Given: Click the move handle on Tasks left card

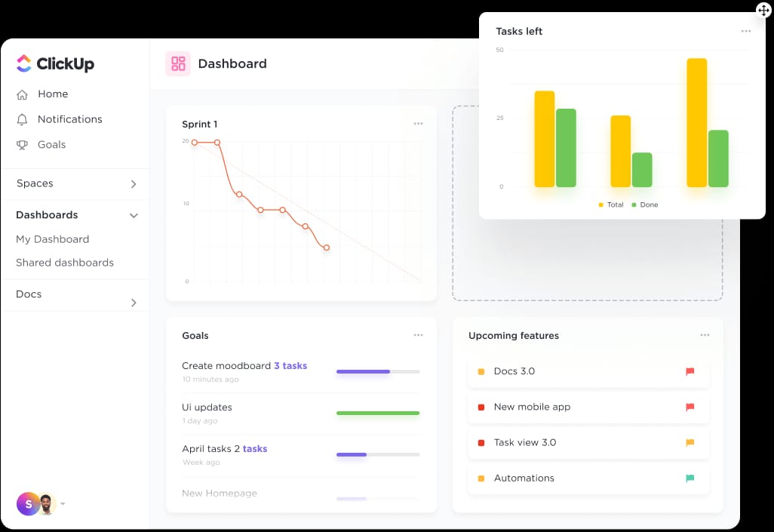Looking at the screenshot, I should (x=763, y=9).
